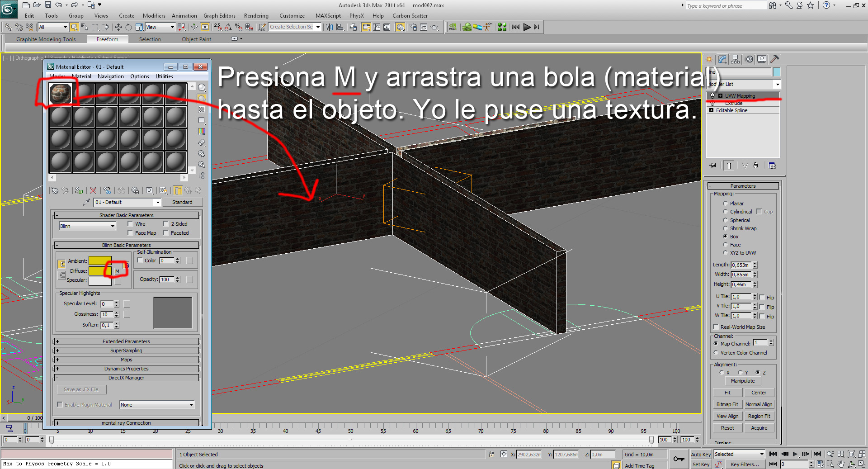Click the Standard material type button
Viewport: 868px width, 469px height.
pyautogui.click(x=182, y=202)
